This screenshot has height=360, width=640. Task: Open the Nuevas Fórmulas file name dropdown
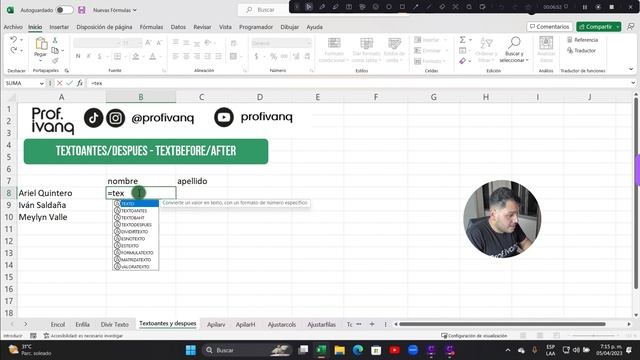pyautogui.click(x=115, y=10)
